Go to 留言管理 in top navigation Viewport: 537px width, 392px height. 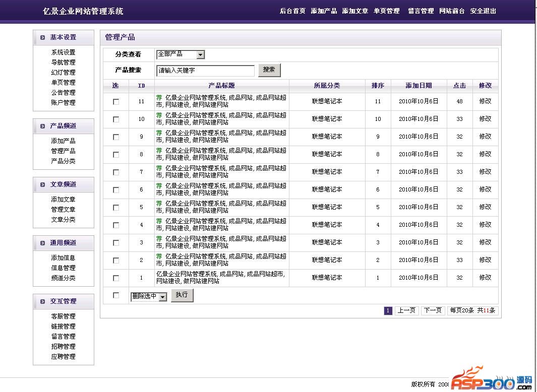point(421,11)
